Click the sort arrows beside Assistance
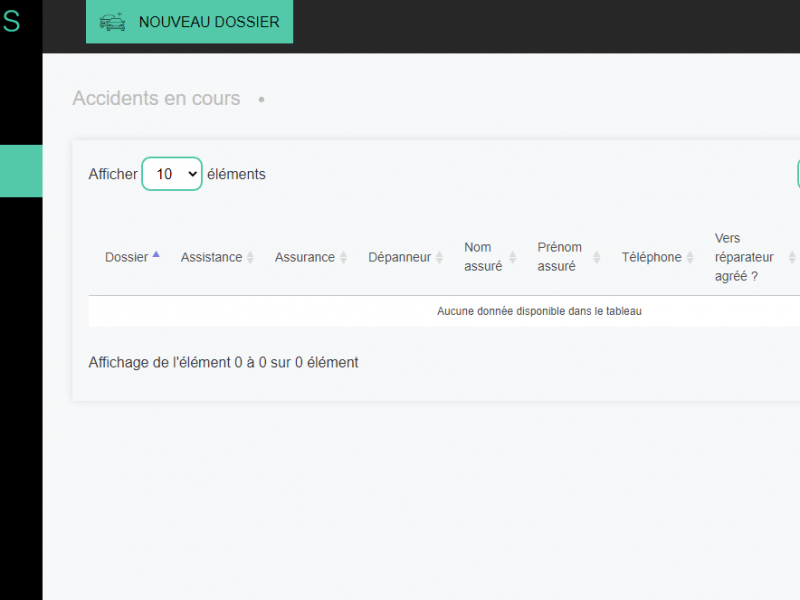The height and width of the screenshot is (600, 800). pos(250,257)
